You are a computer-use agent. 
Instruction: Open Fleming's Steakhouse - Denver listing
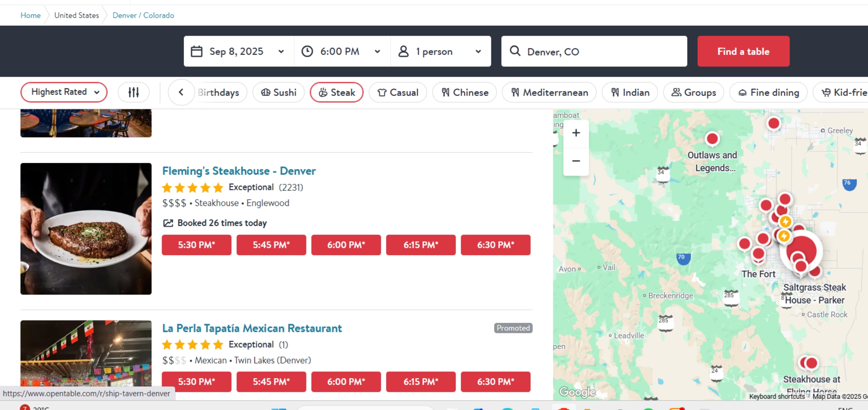239,171
